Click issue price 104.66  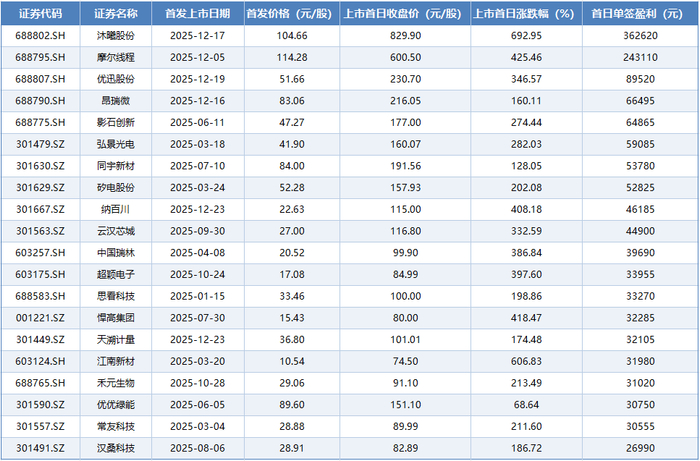[292, 36]
